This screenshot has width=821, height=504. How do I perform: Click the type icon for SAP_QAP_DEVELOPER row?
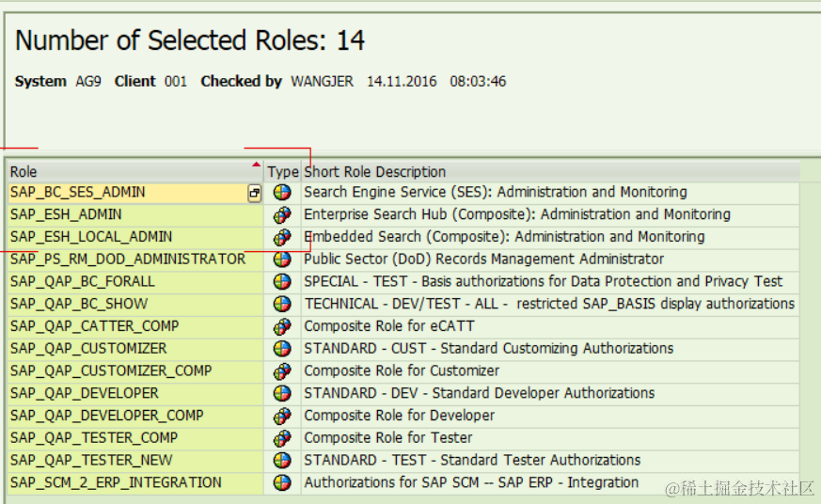click(x=282, y=394)
